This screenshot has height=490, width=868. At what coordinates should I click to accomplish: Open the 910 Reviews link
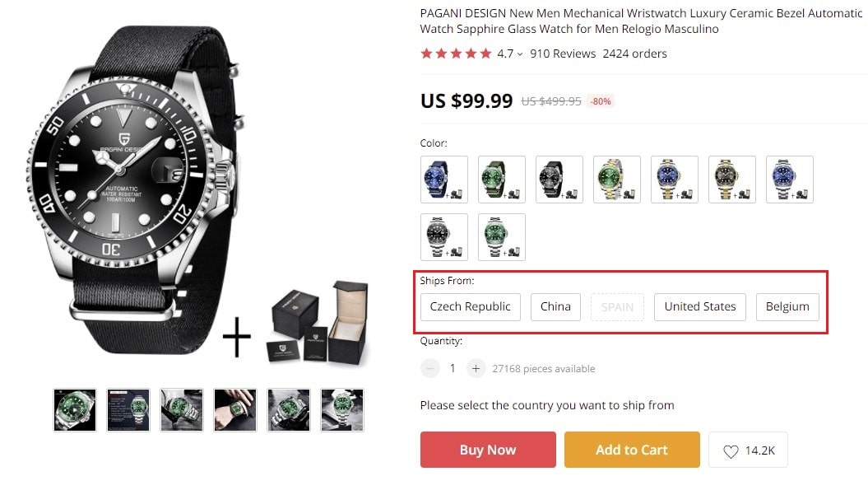point(563,54)
